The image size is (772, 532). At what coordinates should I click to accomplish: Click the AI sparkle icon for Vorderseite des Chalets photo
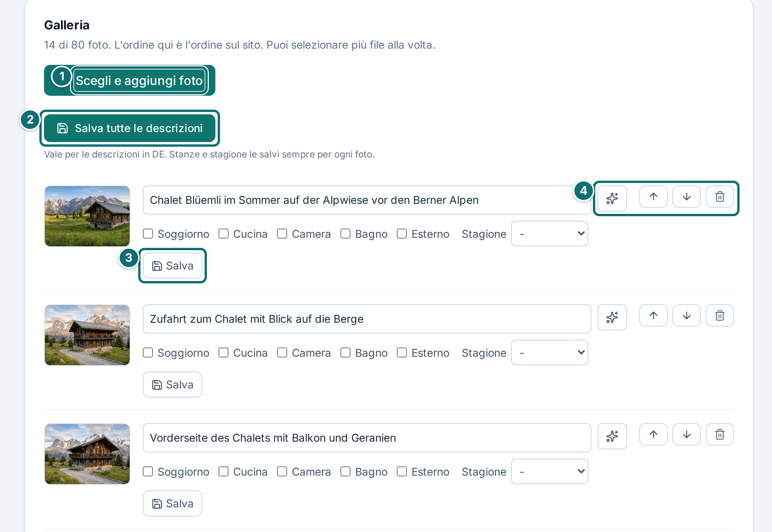coord(612,436)
